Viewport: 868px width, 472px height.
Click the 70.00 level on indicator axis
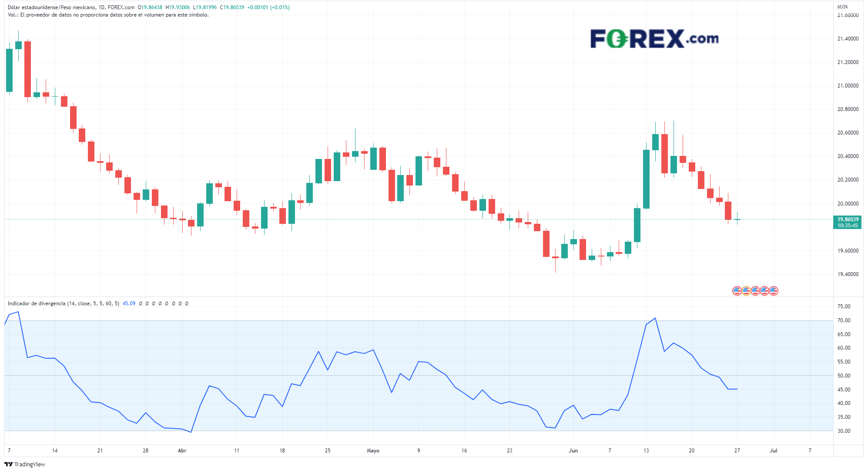(844, 320)
